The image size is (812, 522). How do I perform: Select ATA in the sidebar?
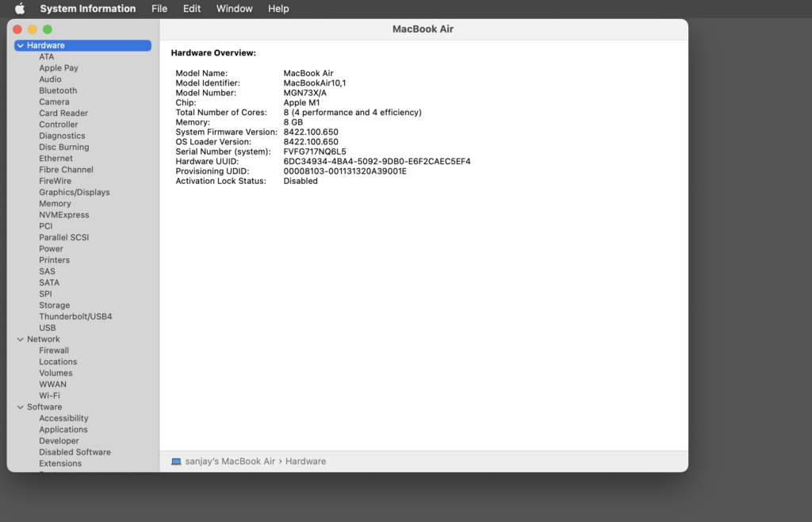pyautogui.click(x=47, y=57)
